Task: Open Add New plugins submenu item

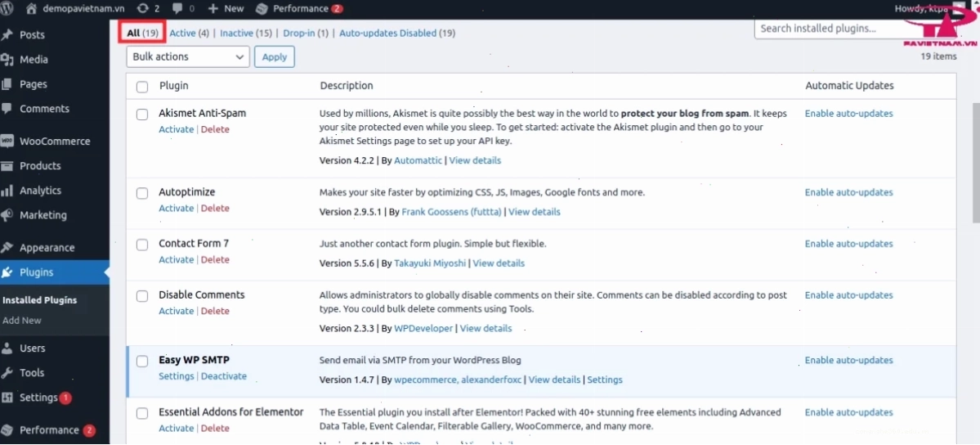Action: click(x=22, y=321)
